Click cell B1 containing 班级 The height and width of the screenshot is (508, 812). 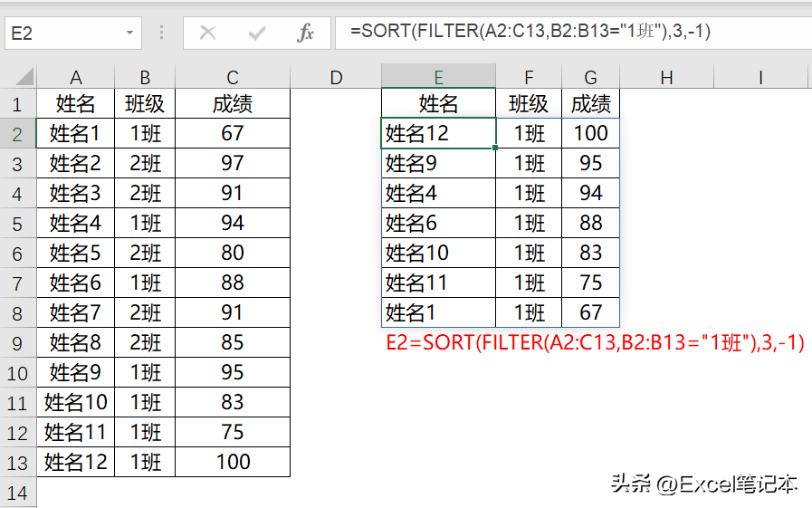point(145,103)
